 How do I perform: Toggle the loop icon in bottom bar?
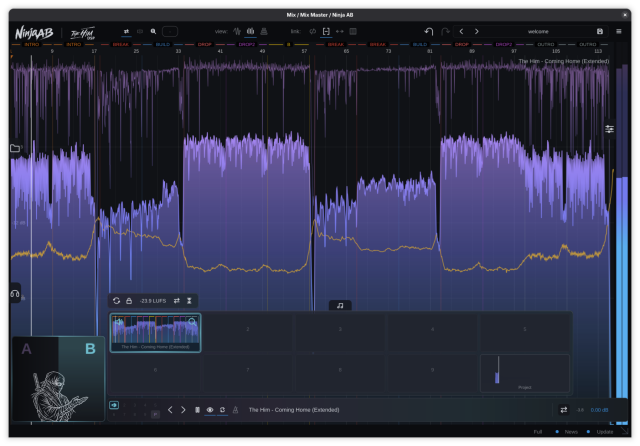pos(222,410)
